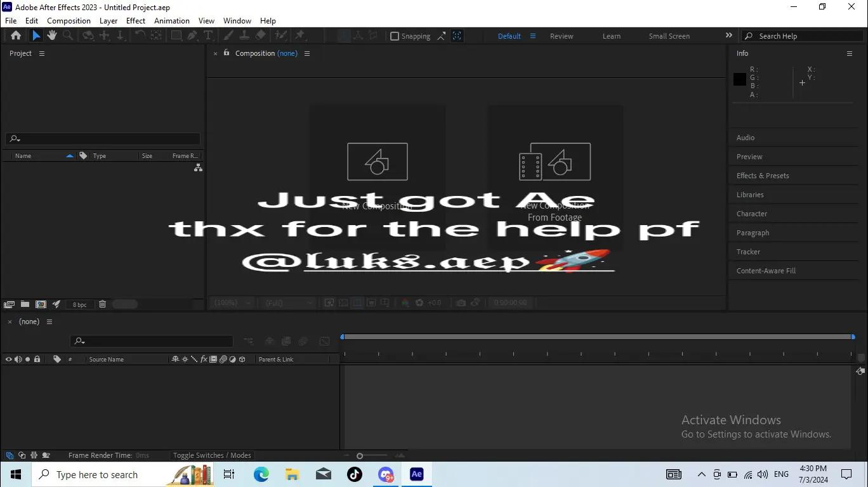This screenshot has width=868, height=487.
Task: Click the 8 bpc color depth button
Action: [x=79, y=304]
